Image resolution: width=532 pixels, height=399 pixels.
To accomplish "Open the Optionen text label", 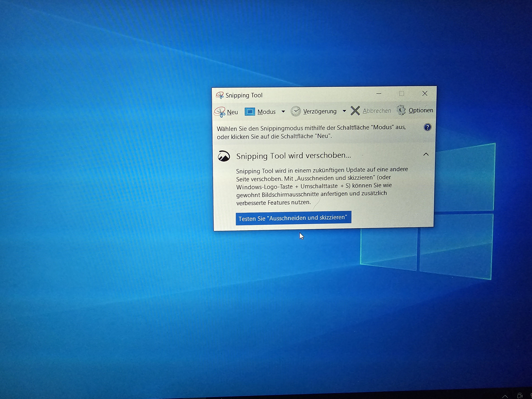I will (x=421, y=110).
